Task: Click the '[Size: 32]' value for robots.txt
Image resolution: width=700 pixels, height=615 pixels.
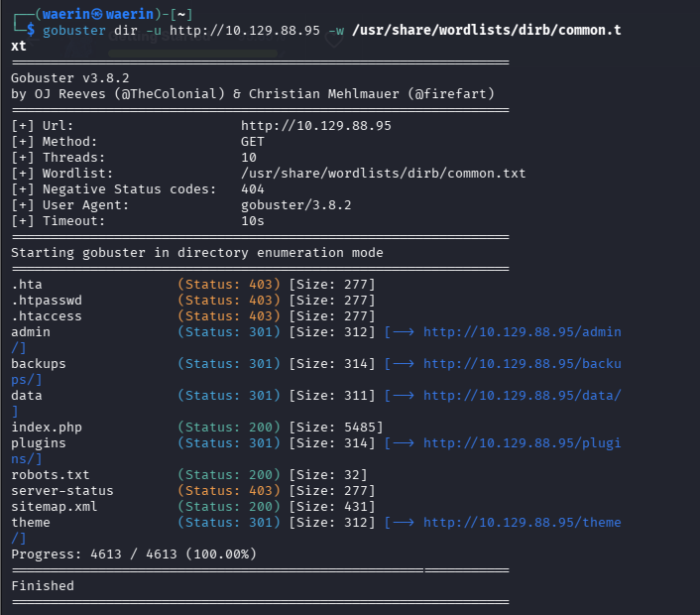Action: click(x=327, y=475)
